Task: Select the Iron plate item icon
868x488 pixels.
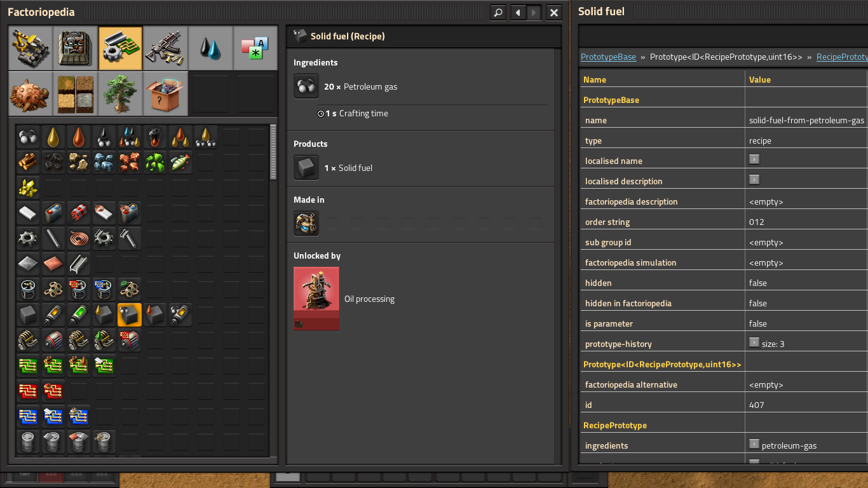Action: click(x=28, y=264)
